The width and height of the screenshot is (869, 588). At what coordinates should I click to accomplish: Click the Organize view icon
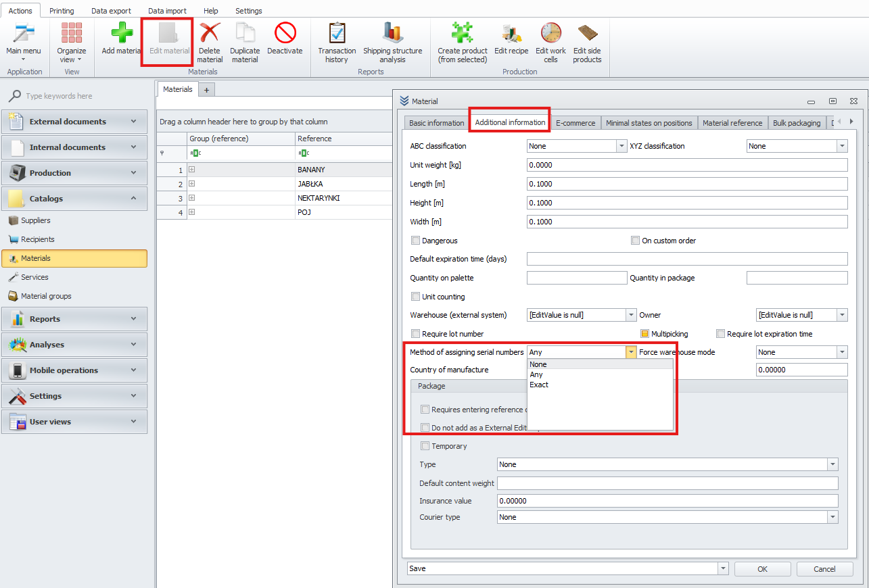(71, 34)
